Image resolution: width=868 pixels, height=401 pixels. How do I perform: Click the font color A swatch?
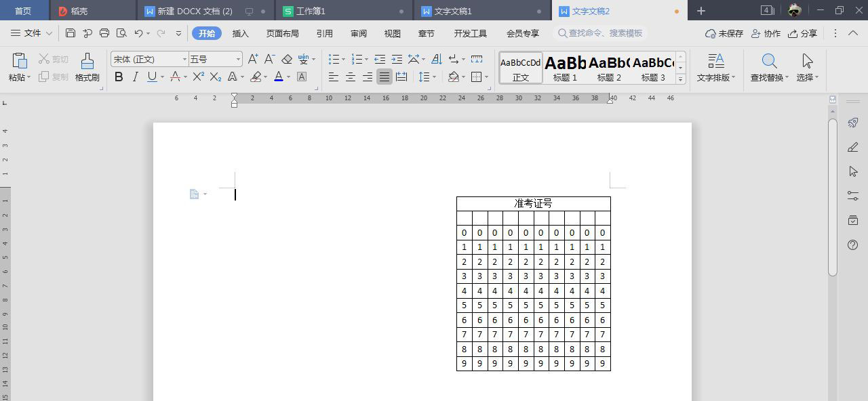278,77
